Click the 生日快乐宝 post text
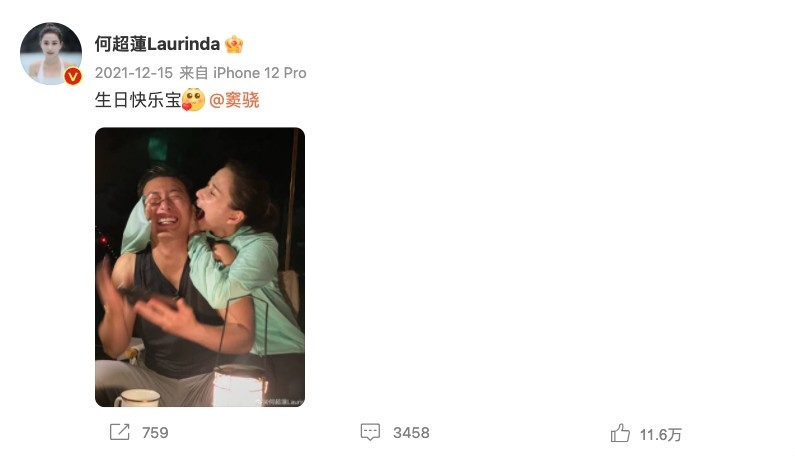The height and width of the screenshot is (456, 795). (138, 100)
